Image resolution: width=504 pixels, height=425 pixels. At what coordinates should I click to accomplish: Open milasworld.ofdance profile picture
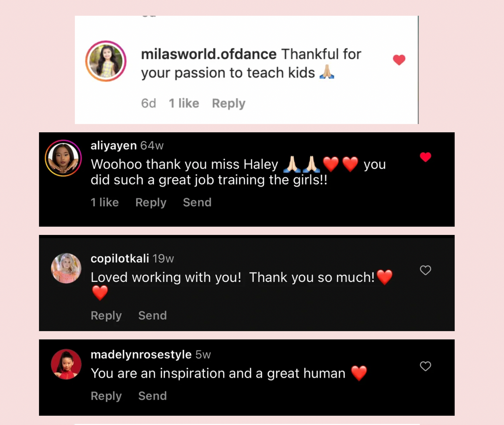pos(106,61)
